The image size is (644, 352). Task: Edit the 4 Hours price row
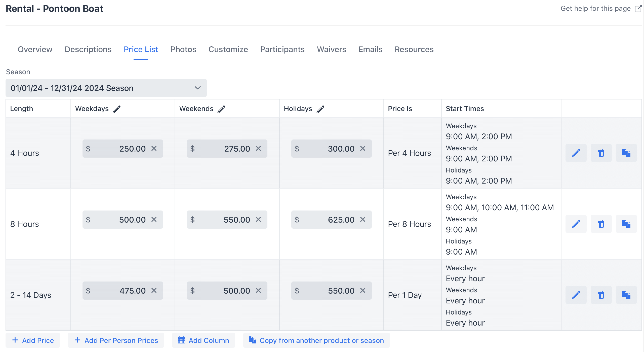coord(576,153)
